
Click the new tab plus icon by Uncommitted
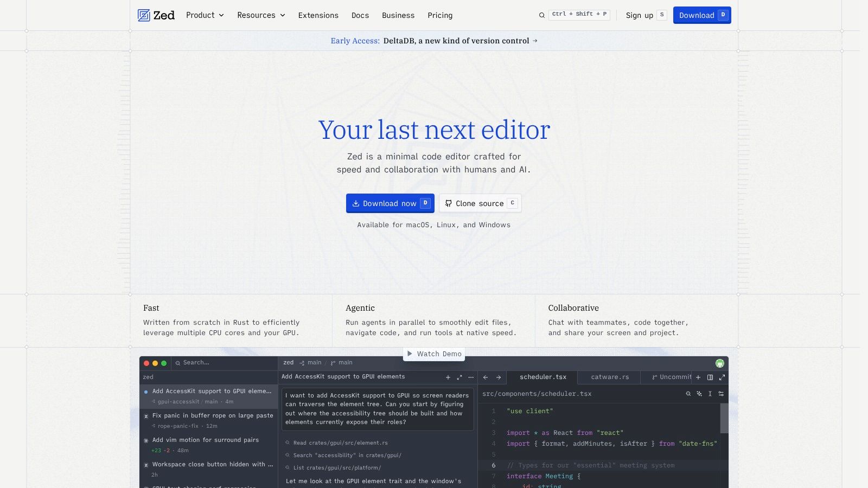pyautogui.click(x=698, y=377)
